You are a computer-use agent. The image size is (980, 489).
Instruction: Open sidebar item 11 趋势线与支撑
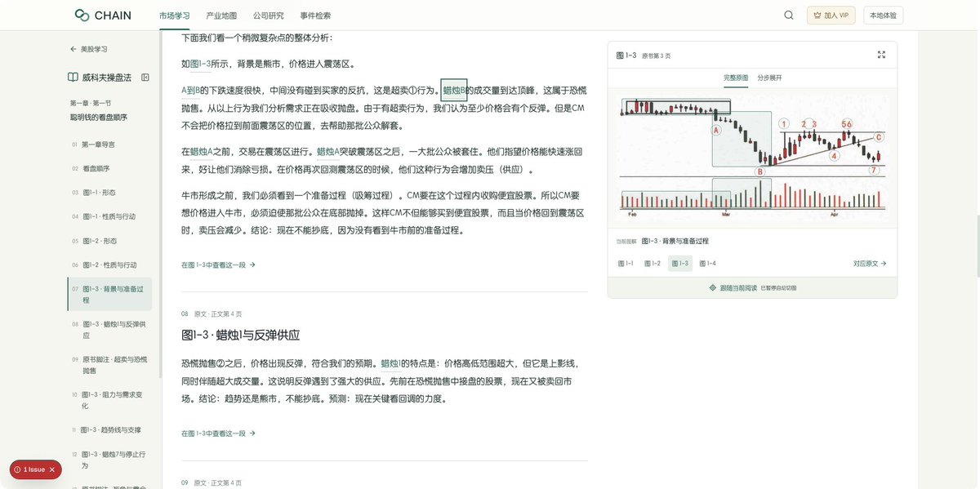click(109, 429)
